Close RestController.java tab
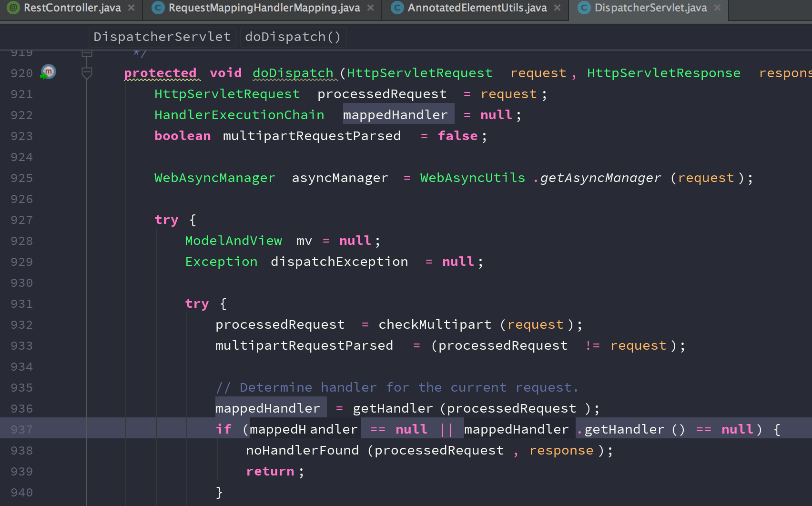The image size is (812, 506). tap(132, 8)
